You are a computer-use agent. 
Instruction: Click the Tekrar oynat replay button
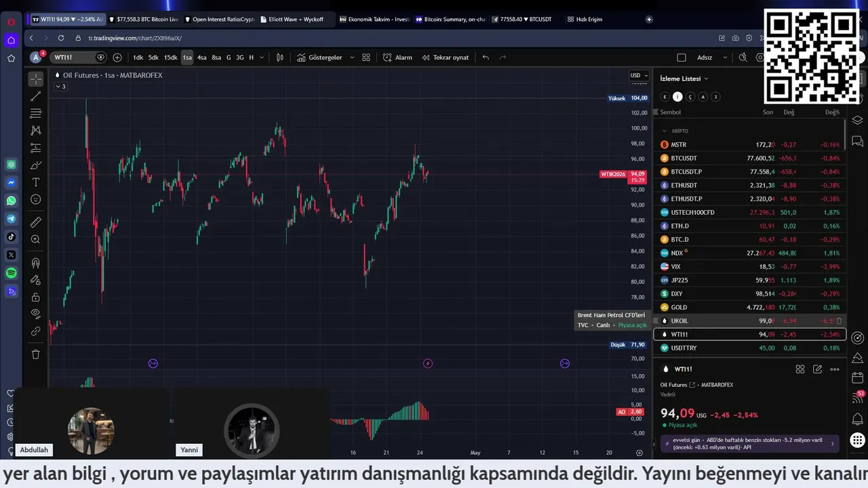445,58
